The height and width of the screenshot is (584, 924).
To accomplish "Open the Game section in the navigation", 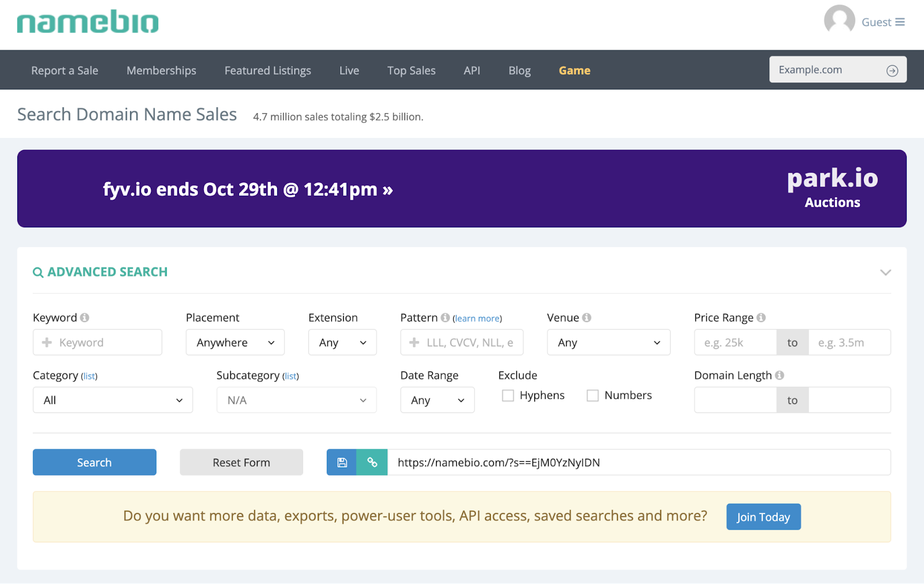I will point(574,70).
